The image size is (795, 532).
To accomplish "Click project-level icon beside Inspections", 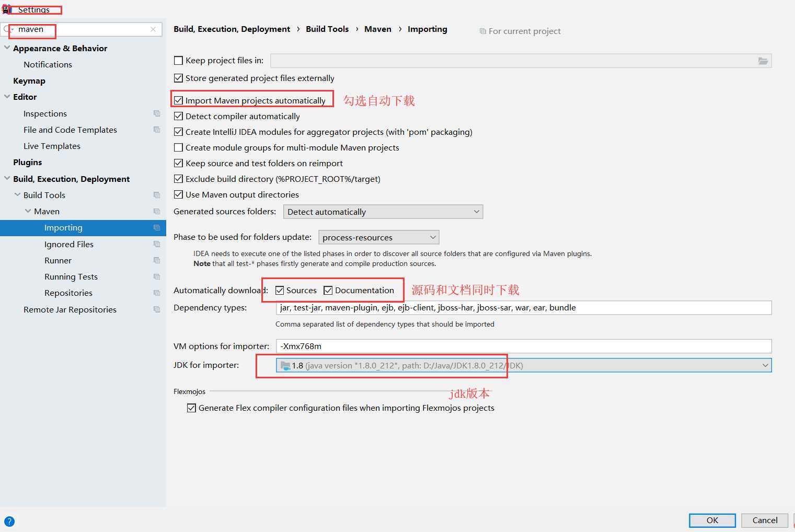I will coord(157,113).
